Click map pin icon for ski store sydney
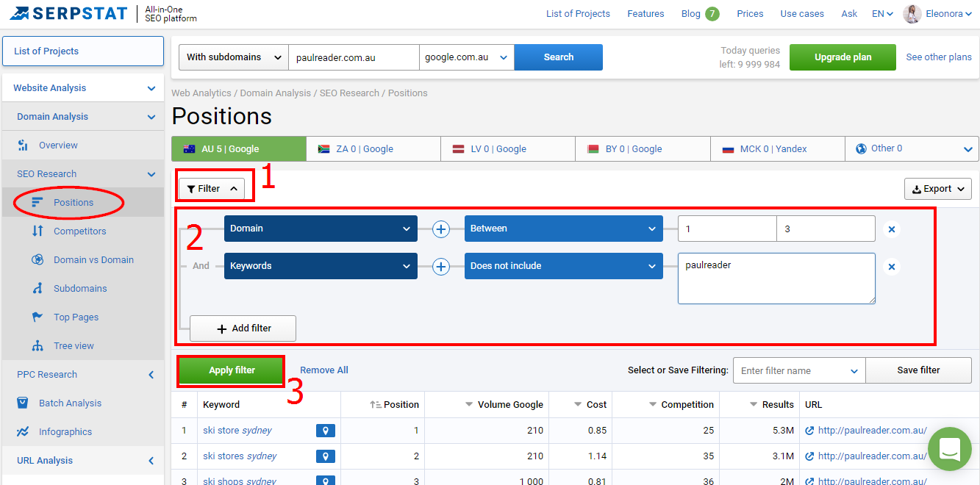 click(326, 431)
